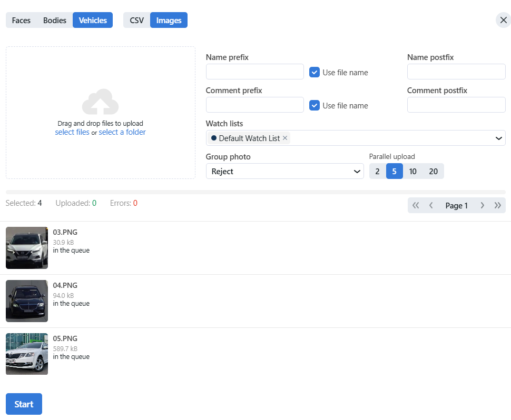Toggle Use file name for Name prefix
This screenshot has width=511, height=420.
point(315,73)
